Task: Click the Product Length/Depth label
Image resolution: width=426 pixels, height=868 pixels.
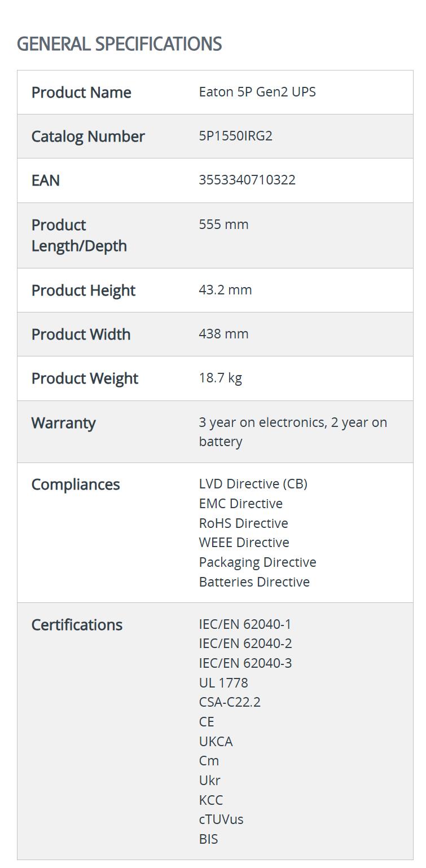Action: point(79,235)
